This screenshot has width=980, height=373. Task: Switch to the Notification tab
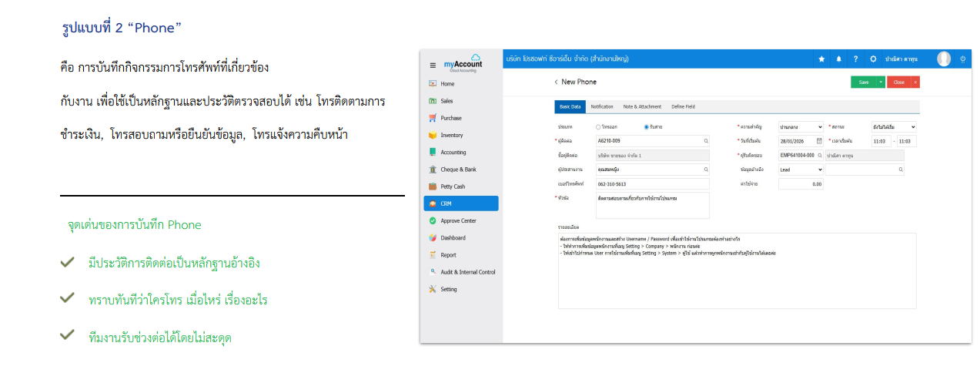click(x=601, y=106)
